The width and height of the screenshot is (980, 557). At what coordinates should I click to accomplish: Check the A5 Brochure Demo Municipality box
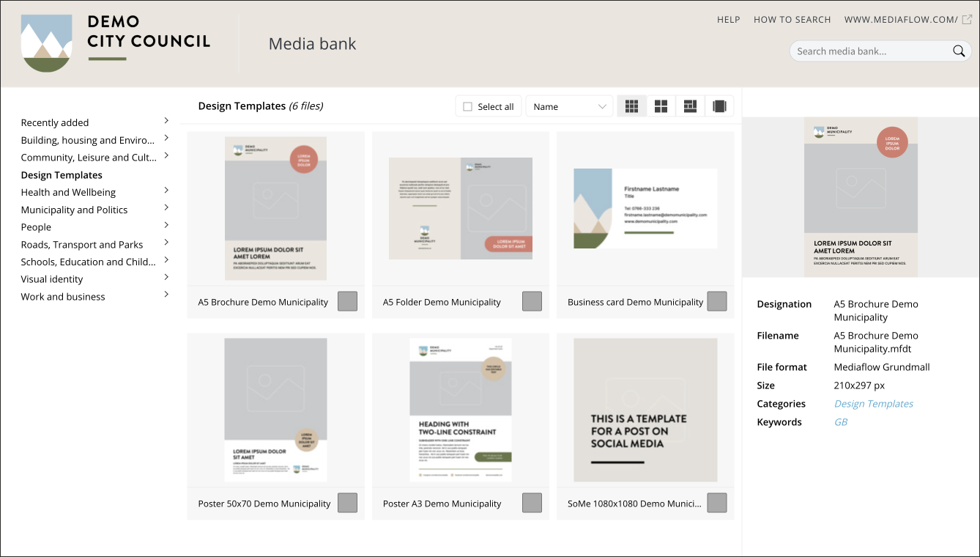coord(347,301)
